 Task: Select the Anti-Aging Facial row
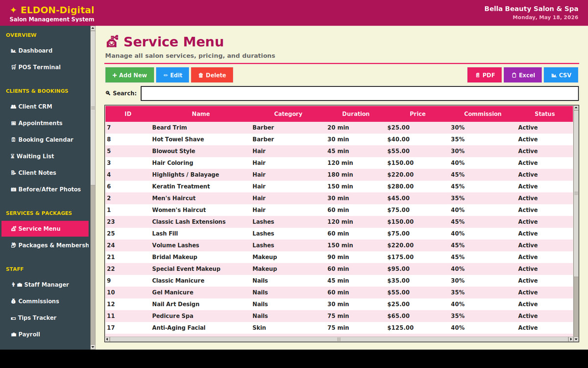[x=339, y=328]
